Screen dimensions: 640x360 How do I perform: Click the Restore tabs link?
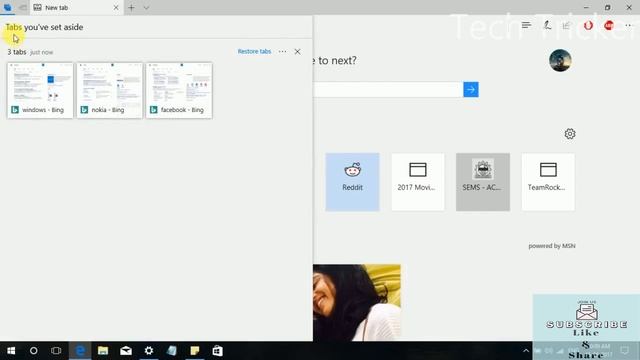pyautogui.click(x=254, y=51)
